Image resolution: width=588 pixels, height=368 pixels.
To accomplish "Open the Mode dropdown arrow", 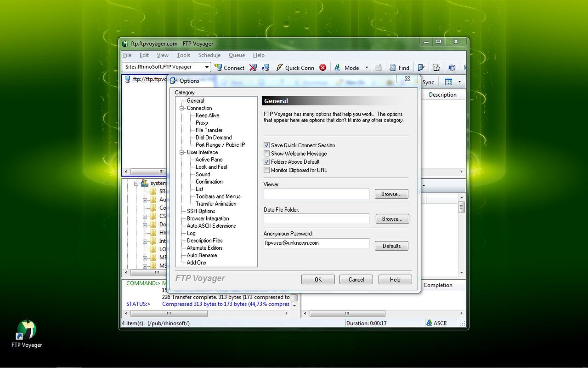I will point(367,68).
